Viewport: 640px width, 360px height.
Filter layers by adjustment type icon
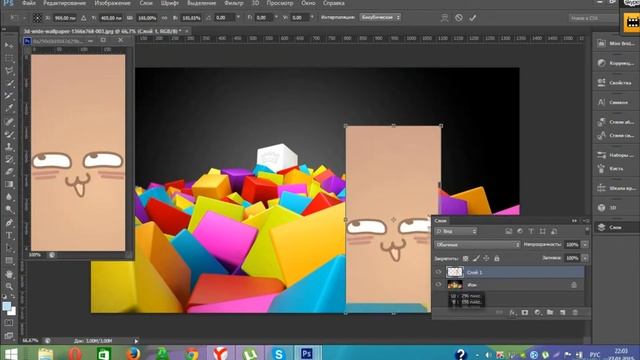520,231
